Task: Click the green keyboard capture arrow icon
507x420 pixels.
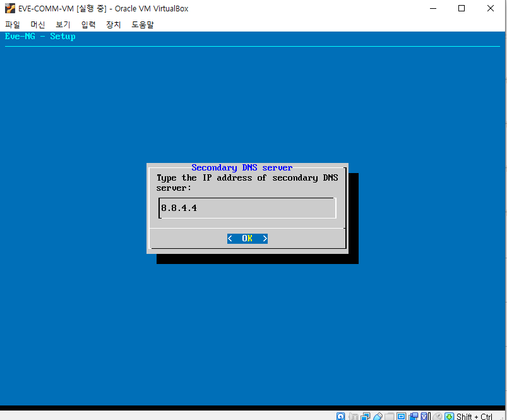Action: (449, 416)
